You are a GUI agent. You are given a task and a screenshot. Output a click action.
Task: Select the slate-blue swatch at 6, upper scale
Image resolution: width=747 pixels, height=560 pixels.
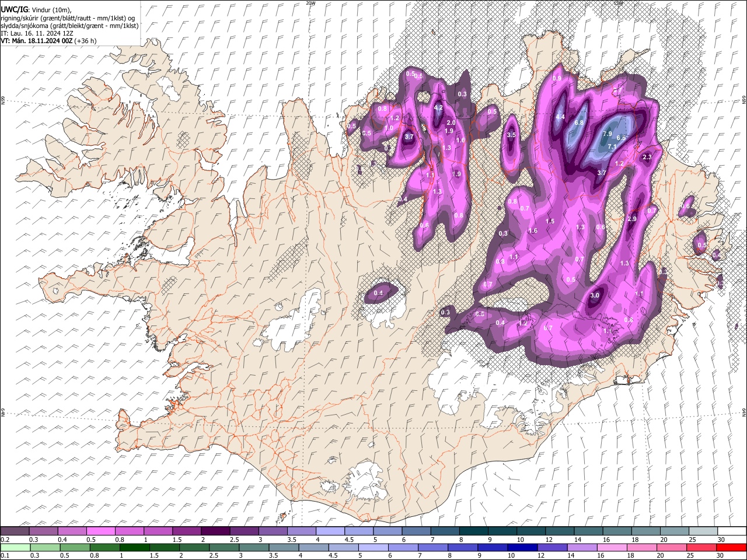tap(417, 531)
